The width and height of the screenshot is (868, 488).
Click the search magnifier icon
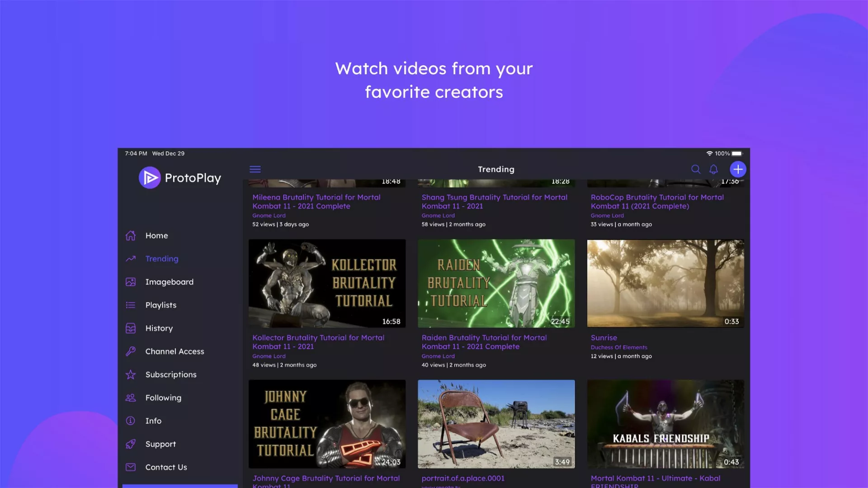point(695,169)
